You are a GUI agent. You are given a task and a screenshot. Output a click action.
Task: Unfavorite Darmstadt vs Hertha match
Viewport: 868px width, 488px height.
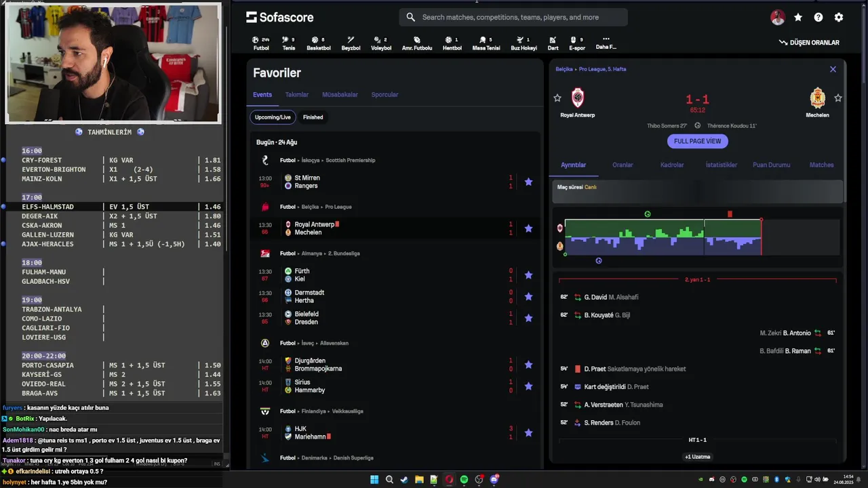point(528,297)
